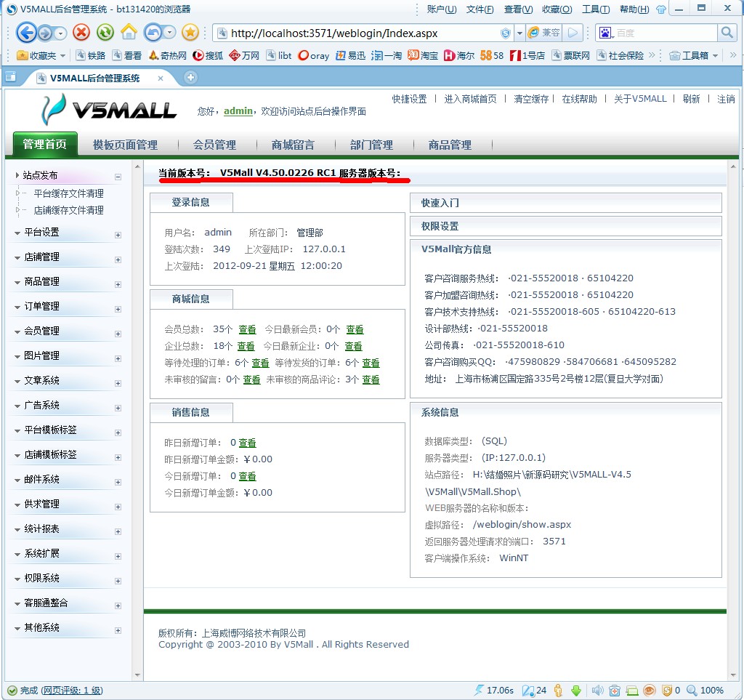Switch to the 会员管理 top tab
The image size is (744, 700).
tap(214, 145)
